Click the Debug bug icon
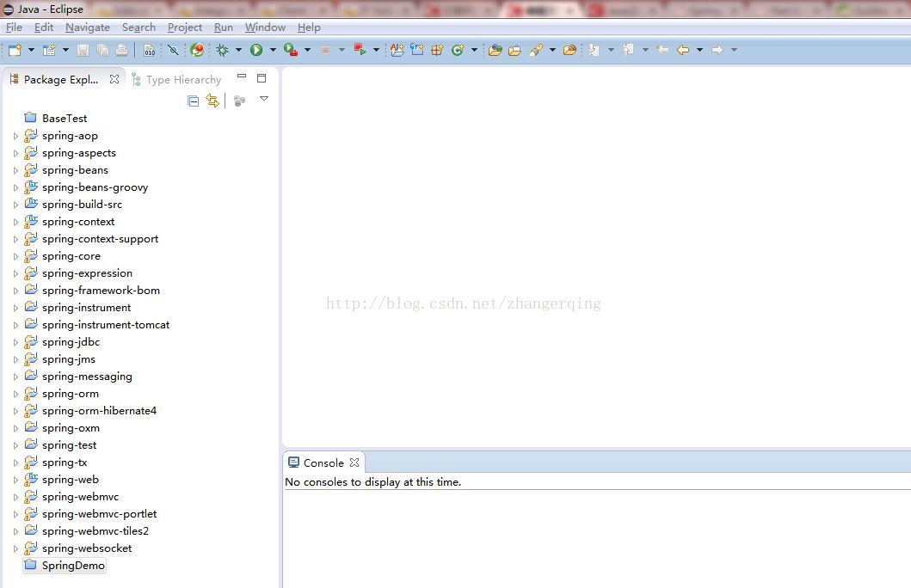911x588 pixels. (x=223, y=50)
